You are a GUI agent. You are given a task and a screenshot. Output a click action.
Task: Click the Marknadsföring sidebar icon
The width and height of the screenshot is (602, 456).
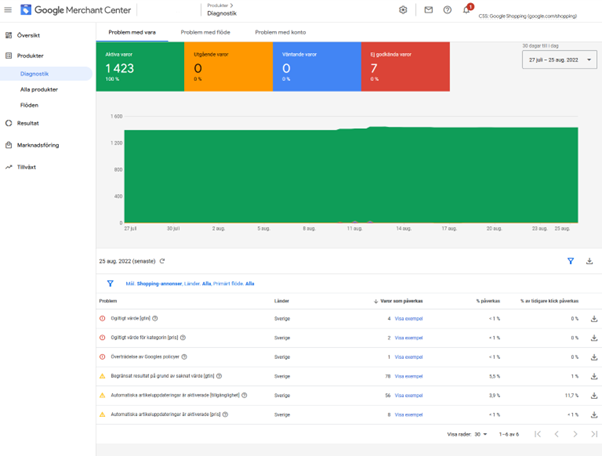click(x=8, y=145)
